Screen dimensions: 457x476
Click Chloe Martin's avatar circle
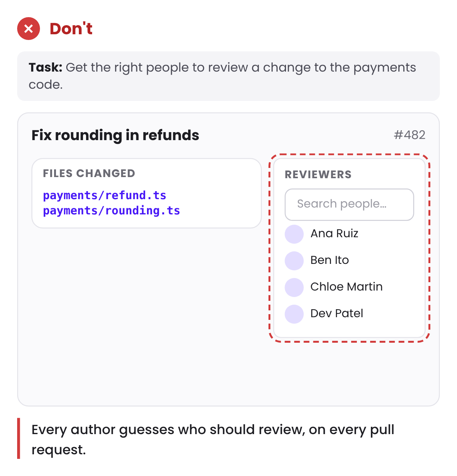point(294,287)
